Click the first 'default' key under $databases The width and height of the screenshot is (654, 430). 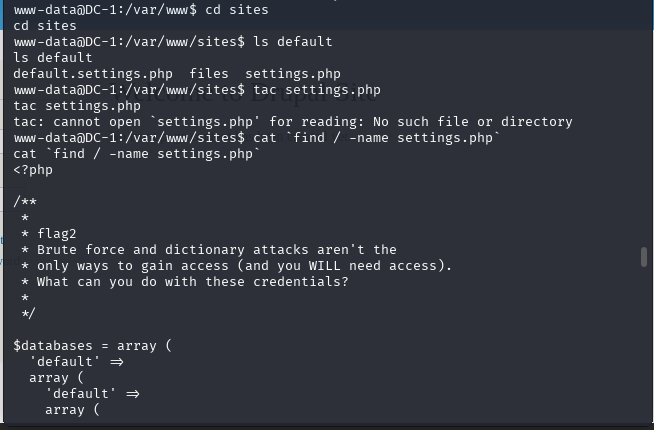66,362
